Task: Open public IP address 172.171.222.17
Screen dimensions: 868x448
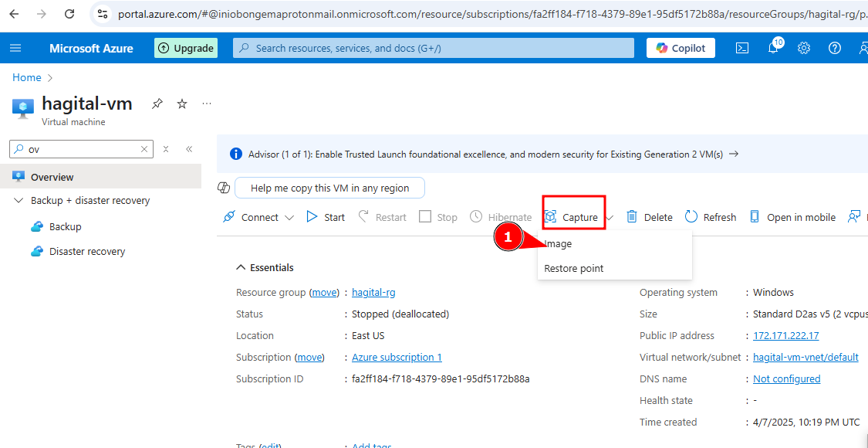Action: (x=786, y=335)
